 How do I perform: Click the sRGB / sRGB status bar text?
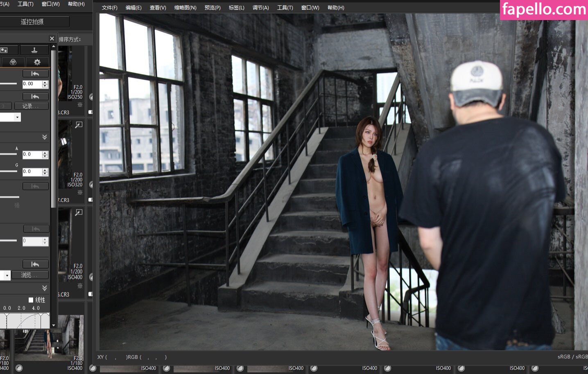[572, 357]
